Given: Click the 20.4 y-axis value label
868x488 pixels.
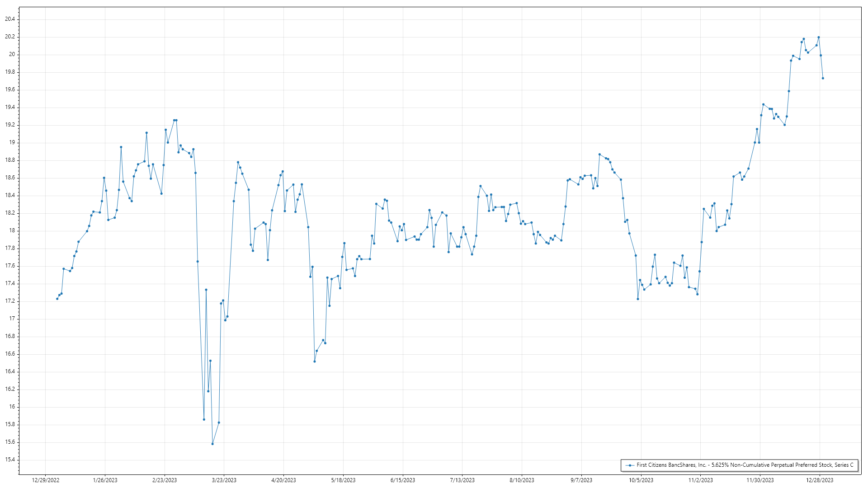Looking at the screenshot, I should click(10, 19).
